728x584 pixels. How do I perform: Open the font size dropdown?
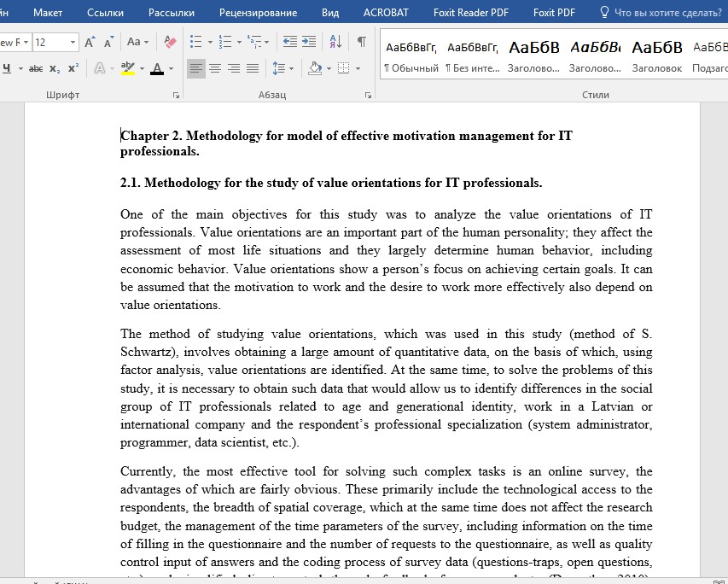pos(73,43)
